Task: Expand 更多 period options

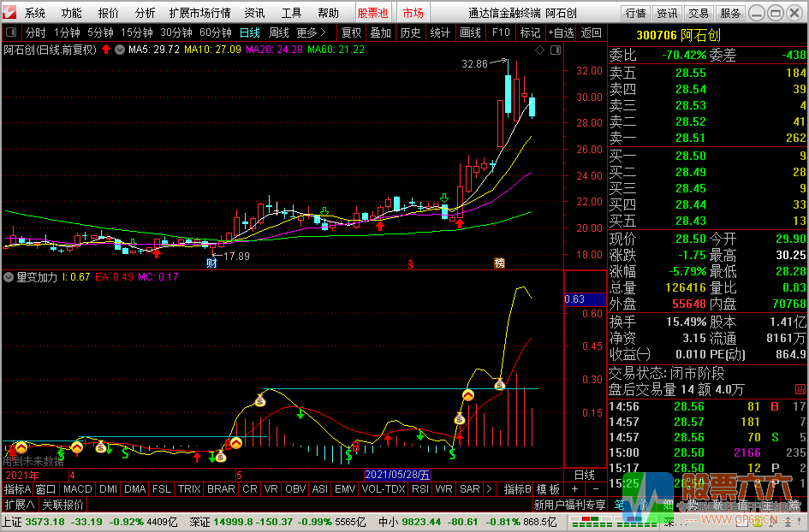Action: 311,33
